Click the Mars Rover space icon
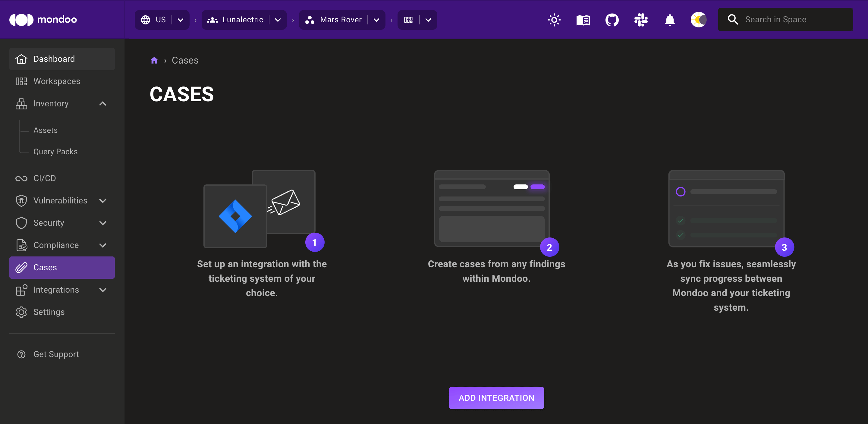Image resolution: width=868 pixels, height=424 pixels. click(x=310, y=20)
